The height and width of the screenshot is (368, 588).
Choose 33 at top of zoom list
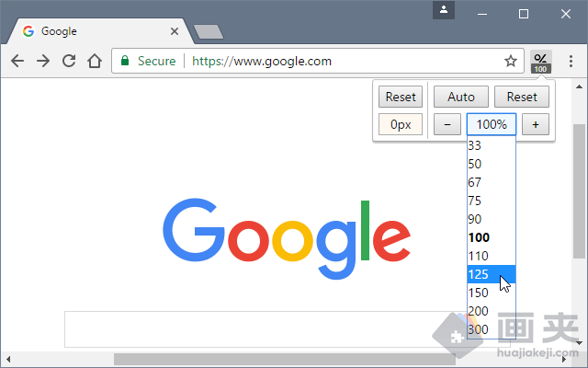tap(492, 145)
